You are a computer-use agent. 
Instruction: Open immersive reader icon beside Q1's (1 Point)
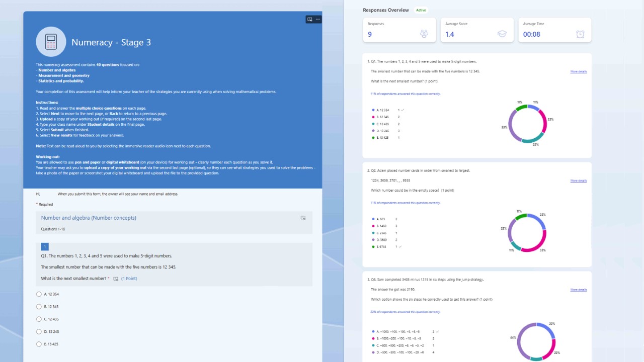click(116, 279)
